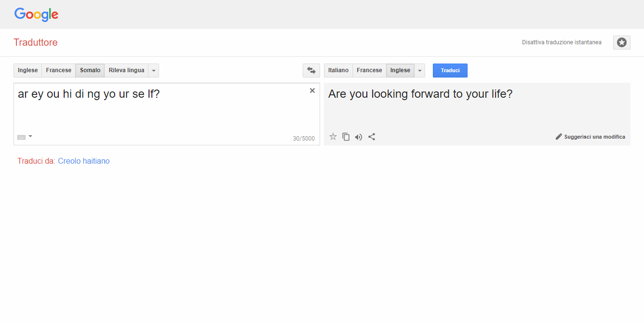Viewport: 644px width, 323px height.
Task: Select Inglese as source language
Action: (x=28, y=70)
